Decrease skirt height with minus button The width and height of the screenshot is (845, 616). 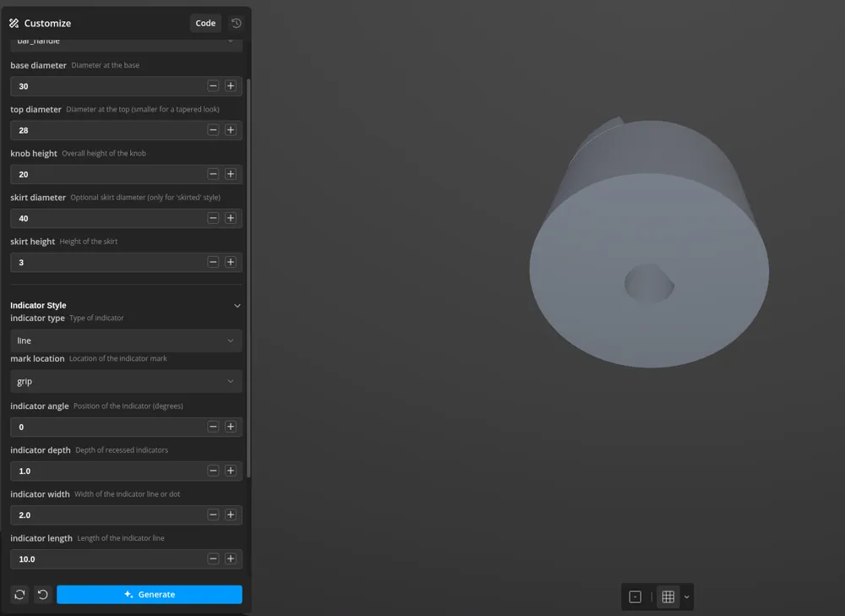click(213, 263)
